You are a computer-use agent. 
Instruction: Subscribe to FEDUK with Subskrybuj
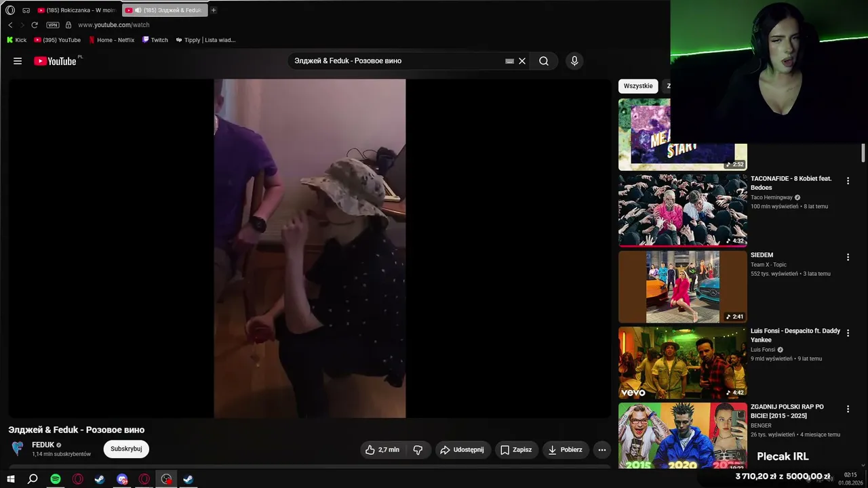(x=126, y=449)
